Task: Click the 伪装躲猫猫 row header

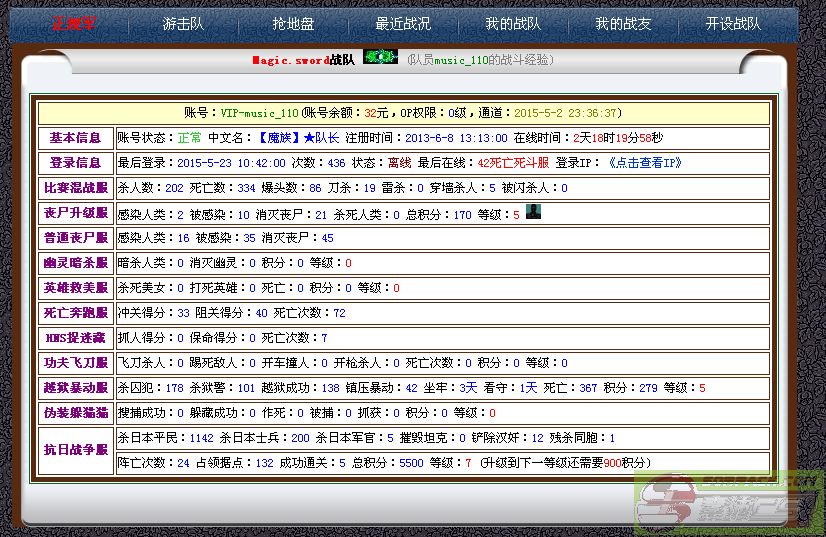Action: point(75,413)
